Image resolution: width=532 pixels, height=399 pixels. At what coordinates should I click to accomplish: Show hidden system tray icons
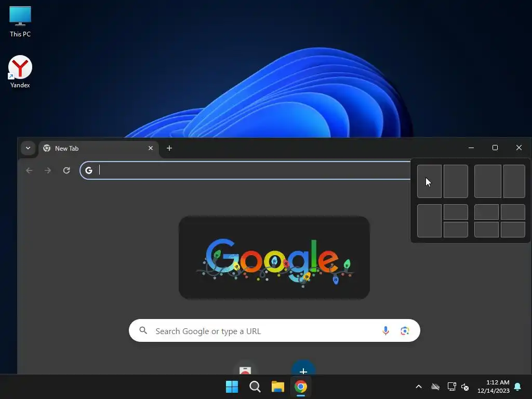[x=419, y=387]
